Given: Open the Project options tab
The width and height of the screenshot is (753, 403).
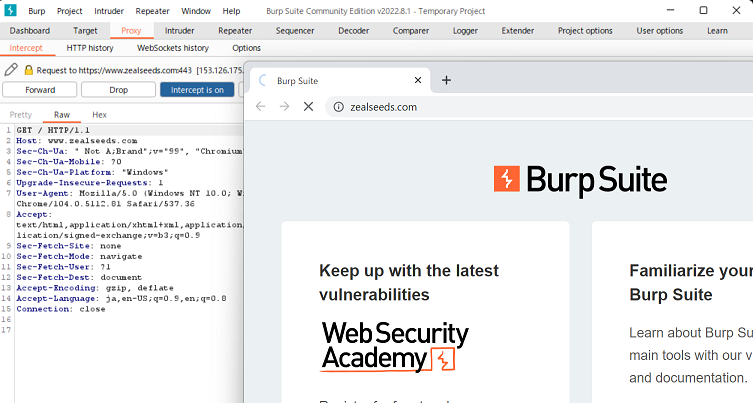Looking at the screenshot, I should tap(585, 31).
